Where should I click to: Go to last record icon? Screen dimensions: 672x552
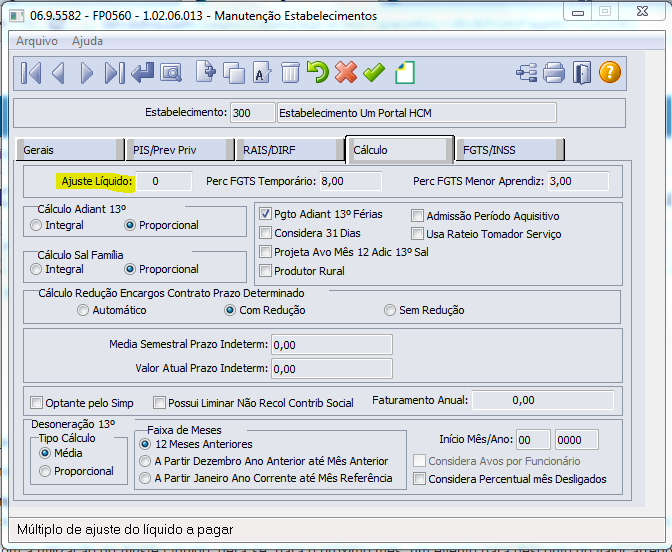(114, 73)
